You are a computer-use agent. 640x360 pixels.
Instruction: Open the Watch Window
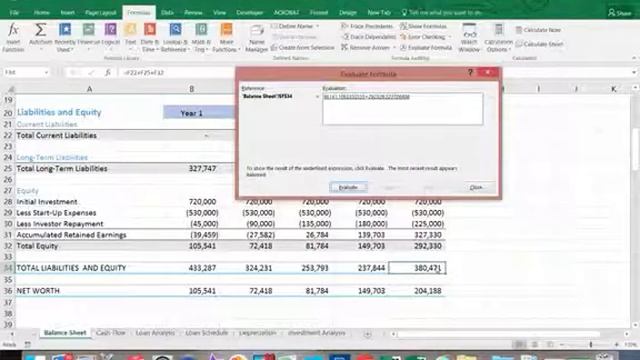point(469,37)
